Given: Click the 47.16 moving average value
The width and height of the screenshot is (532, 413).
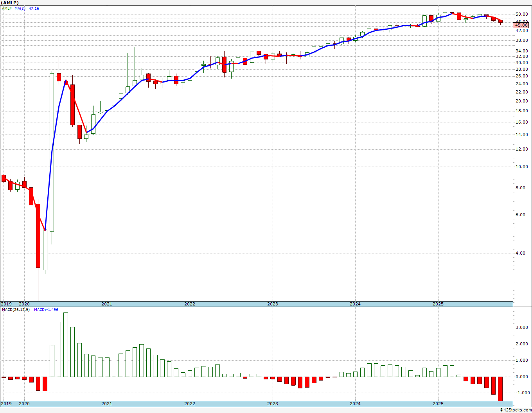Looking at the screenshot, I should pos(34,8).
